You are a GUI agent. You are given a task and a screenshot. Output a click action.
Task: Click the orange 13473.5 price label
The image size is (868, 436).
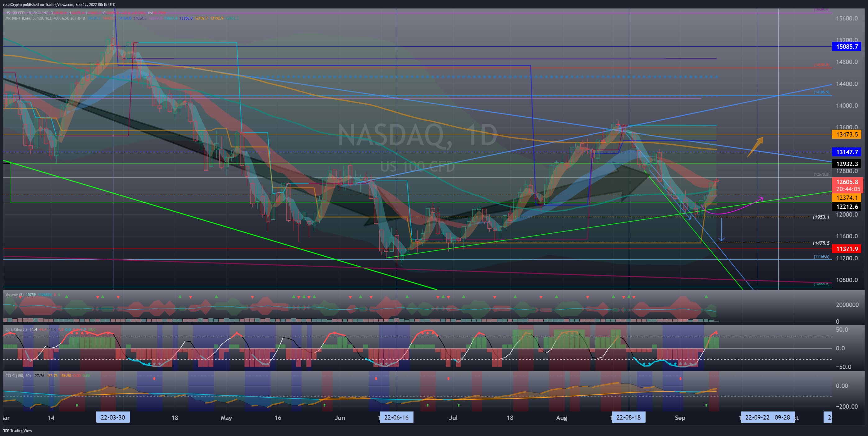[x=847, y=134]
